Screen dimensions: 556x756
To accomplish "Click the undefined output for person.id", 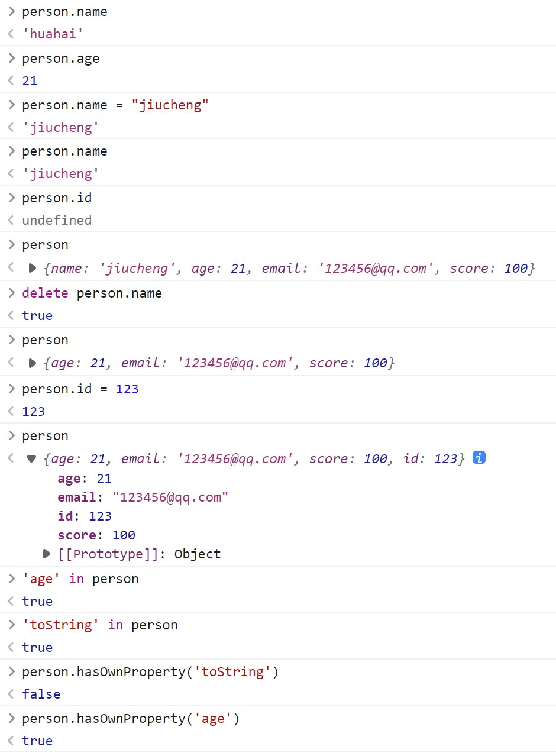I will (x=57, y=220).
